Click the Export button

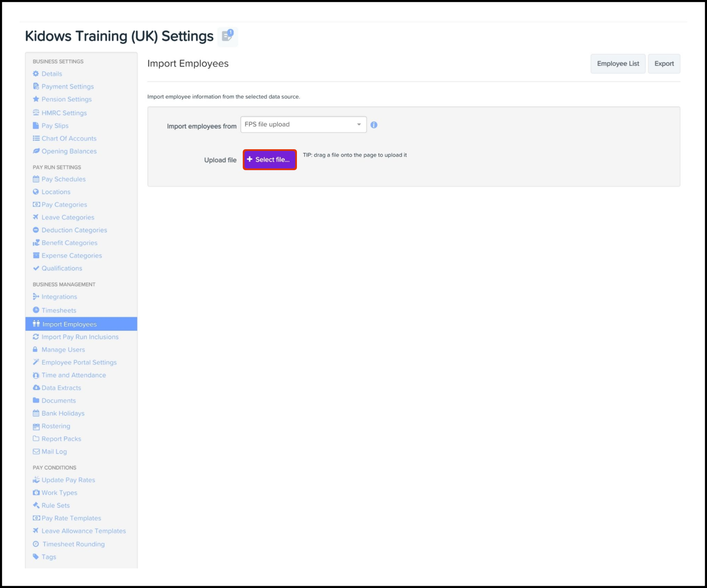(x=664, y=64)
